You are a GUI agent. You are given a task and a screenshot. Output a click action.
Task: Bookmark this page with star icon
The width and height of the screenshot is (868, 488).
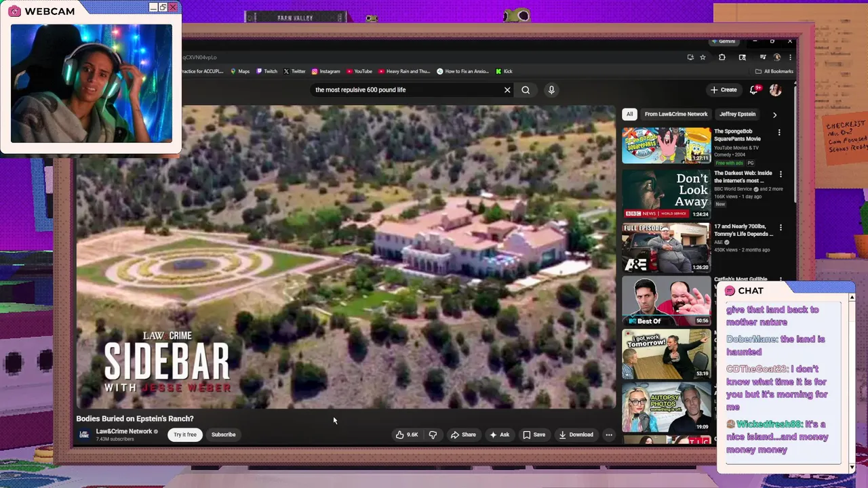coord(703,57)
